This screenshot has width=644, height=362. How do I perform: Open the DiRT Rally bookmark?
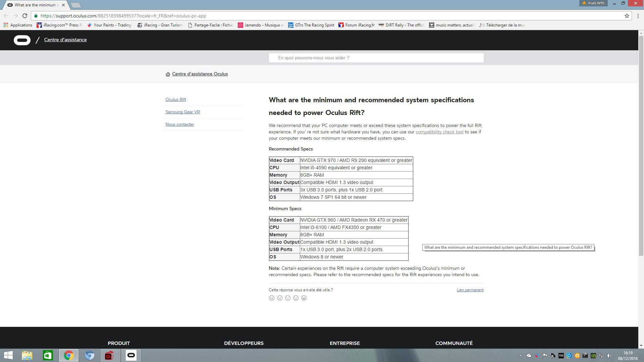(401, 25)
